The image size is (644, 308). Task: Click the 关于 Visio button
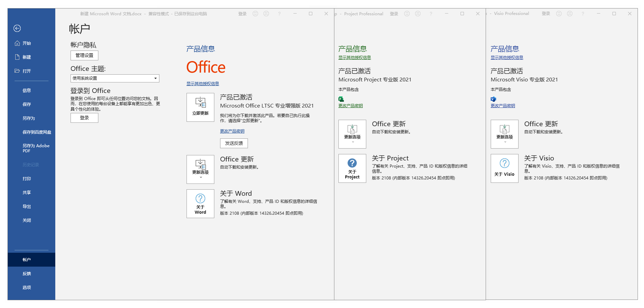(505, 169)
